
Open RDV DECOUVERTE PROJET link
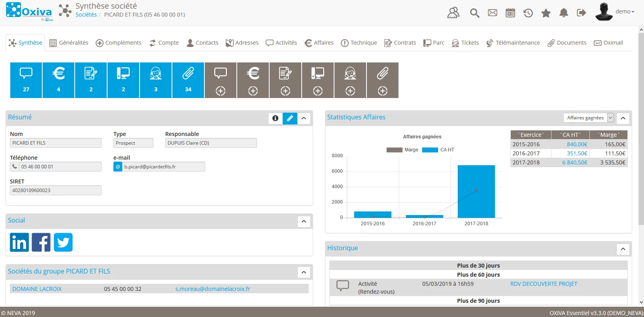coord(544,284)
